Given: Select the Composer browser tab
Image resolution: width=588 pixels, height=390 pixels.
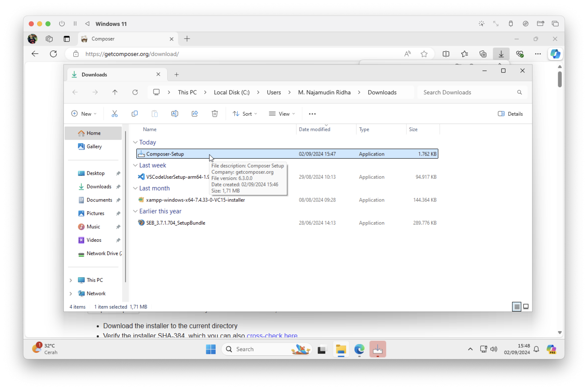Looking at the screenshot, I should (x=128, y=39).
